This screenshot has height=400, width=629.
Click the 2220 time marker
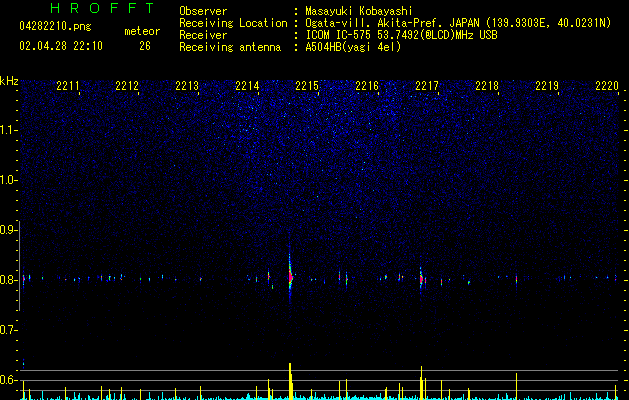[607, 86]
